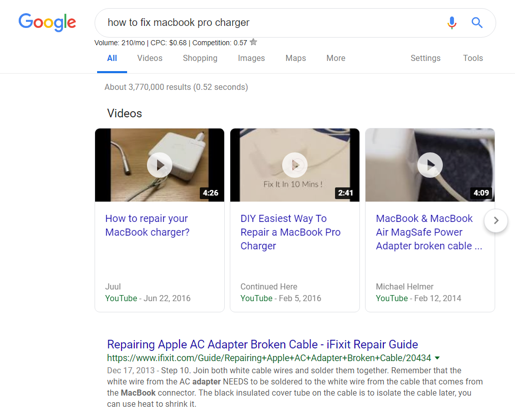Open 'MacBook & MacBook Air MagSafe Power Adapter' link
The height and width of the screenshot is (420, 515).
(429, 232)
